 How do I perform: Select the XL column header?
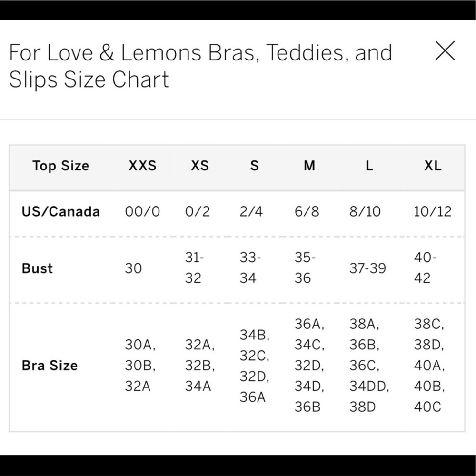[433, 166]
